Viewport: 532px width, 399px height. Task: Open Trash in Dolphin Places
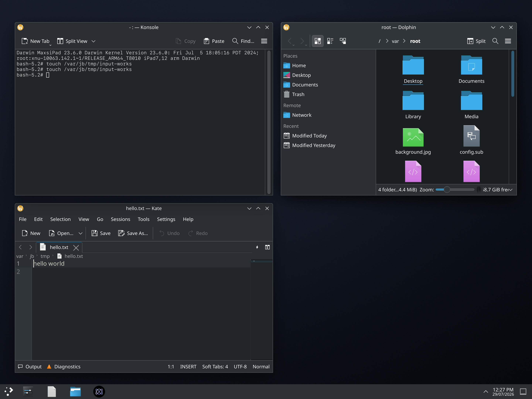[328, 94]
